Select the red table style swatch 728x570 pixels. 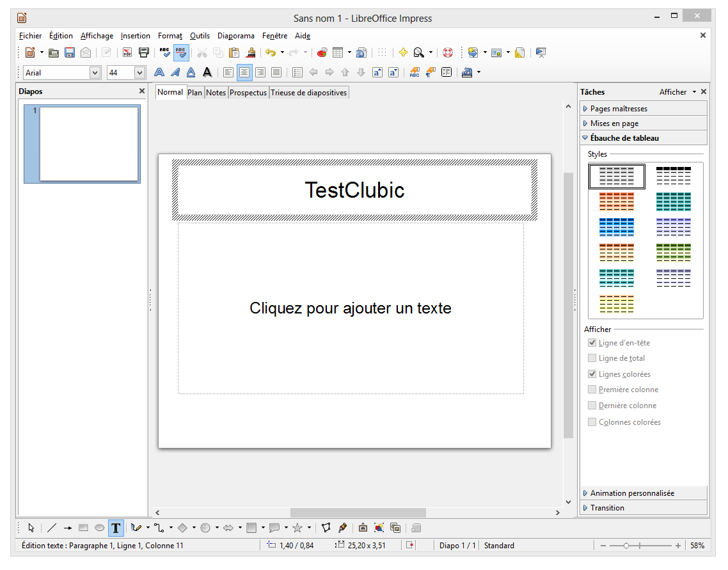(616, 202)
